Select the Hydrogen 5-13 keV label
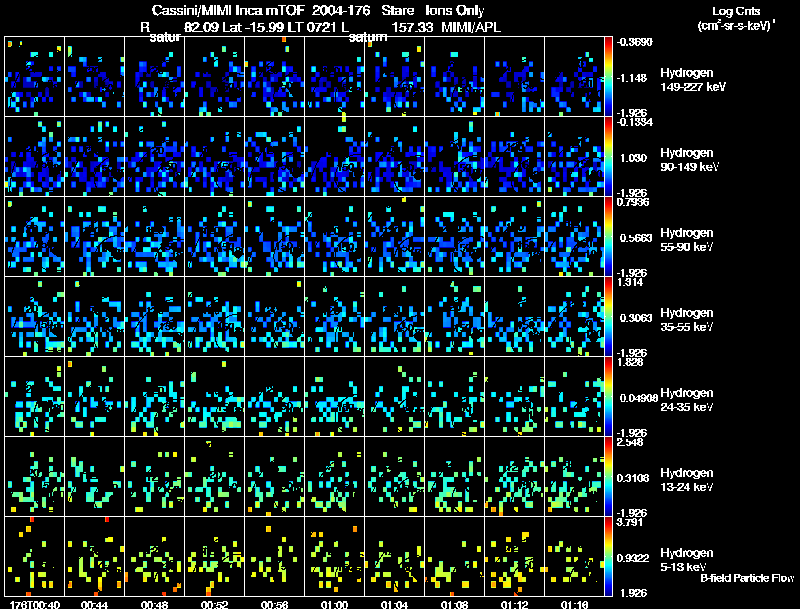Viewport: 800px width, 609px height. (687, 560)
